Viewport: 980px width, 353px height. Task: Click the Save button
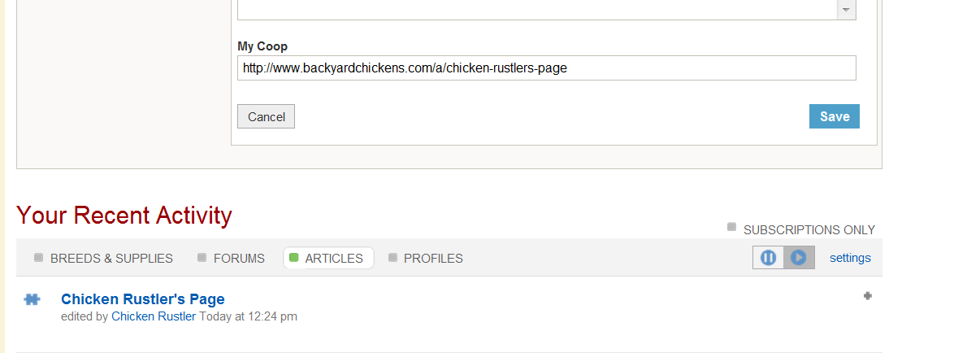point(834,116)
